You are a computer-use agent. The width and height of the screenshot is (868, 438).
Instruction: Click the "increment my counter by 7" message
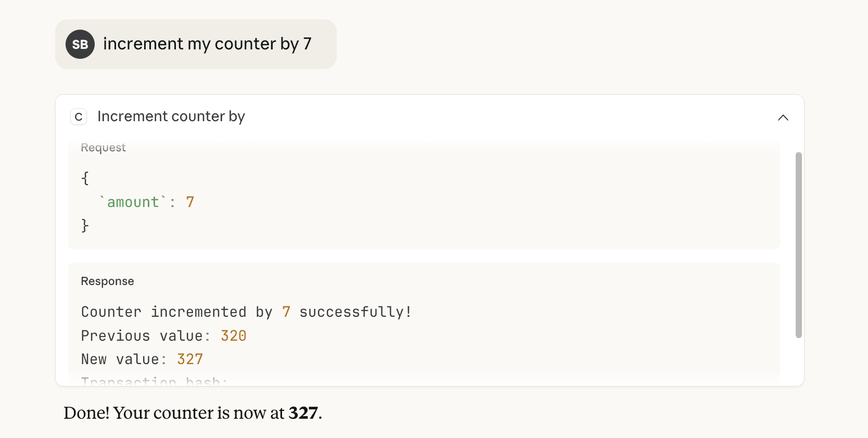click(x=207, y=44)
